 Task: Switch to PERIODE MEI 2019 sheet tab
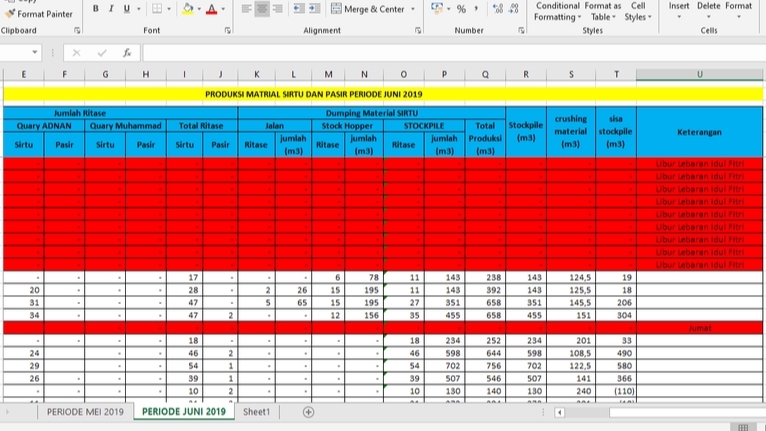point(85,411)
